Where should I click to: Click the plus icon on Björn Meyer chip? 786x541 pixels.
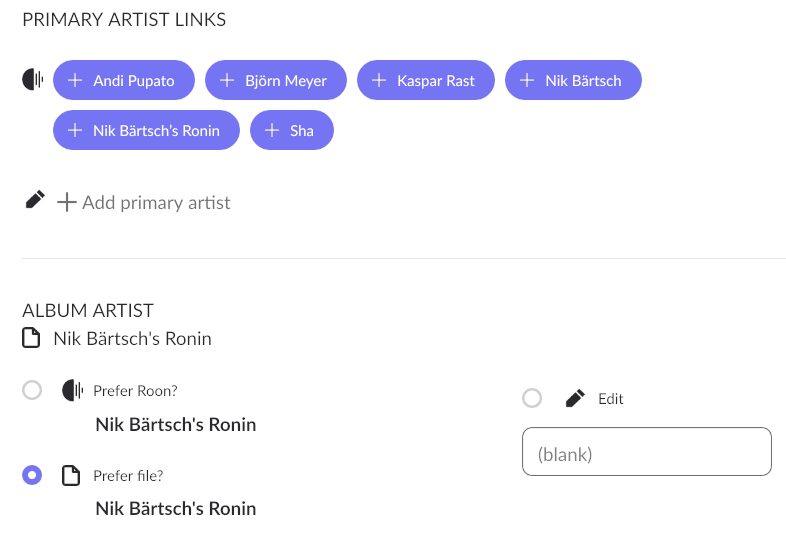pos(227,80)
